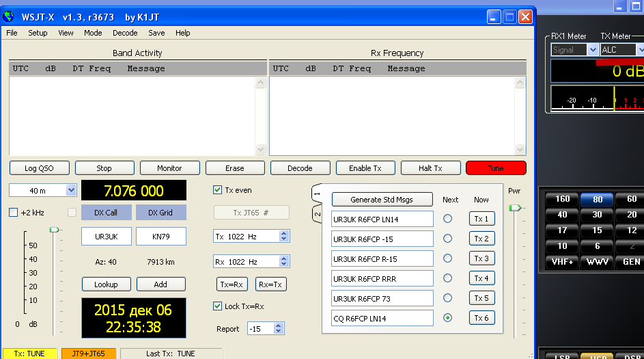Click the red Tune button

(496, 168)
